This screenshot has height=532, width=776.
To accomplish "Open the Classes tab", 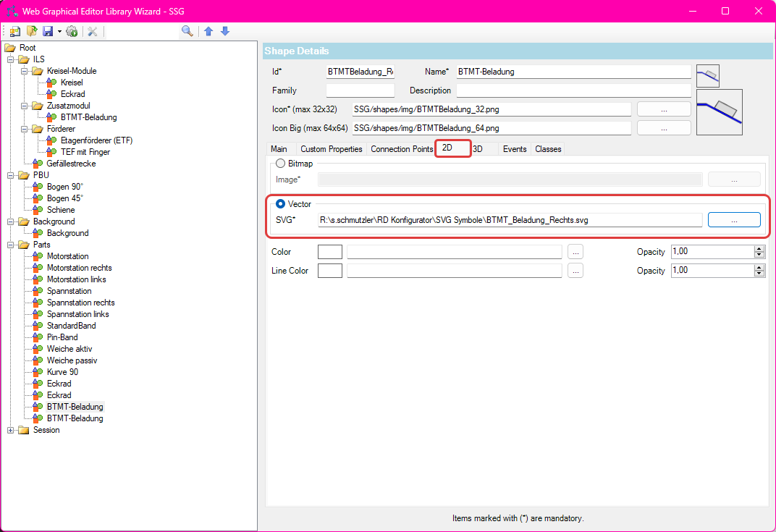I will click(548, 149).
